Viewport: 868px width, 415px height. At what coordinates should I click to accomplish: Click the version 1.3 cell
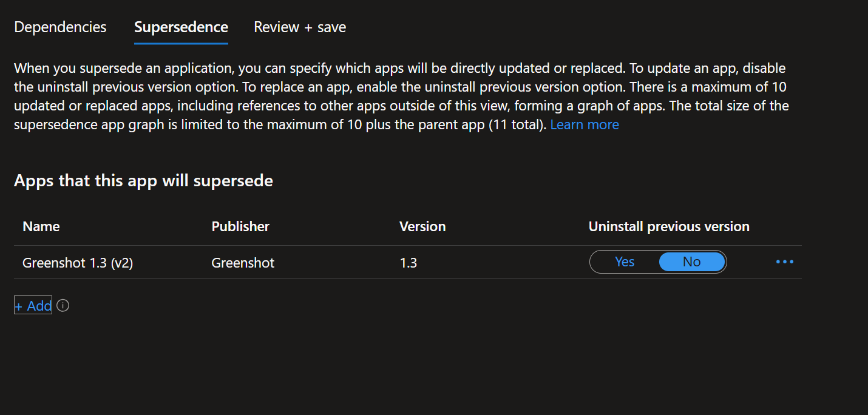tap(408, 263)
